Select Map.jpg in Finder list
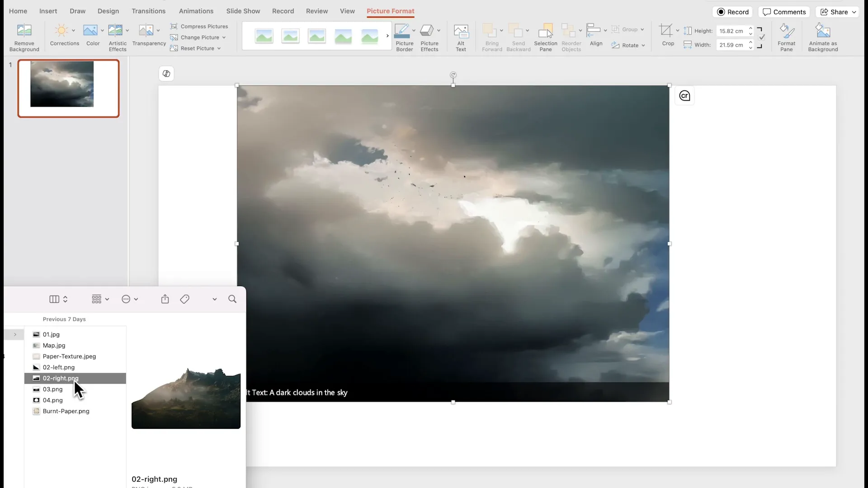 75,345
